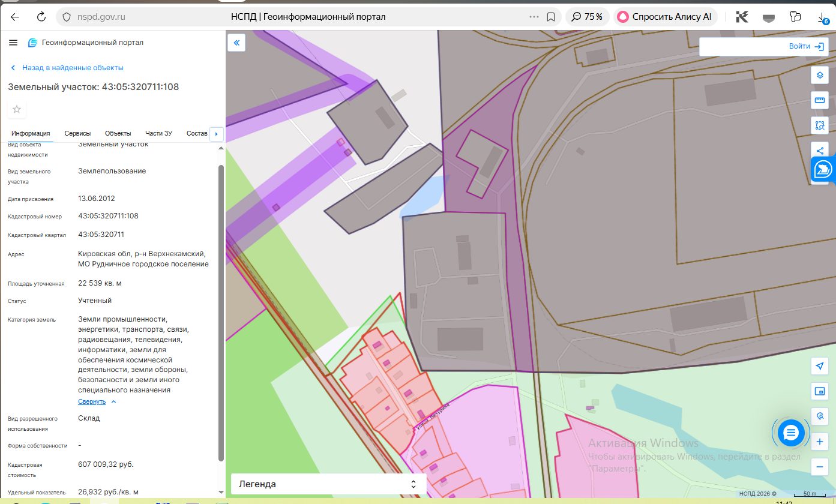Open browser downloads with the badge 6
The height and width of the screenshot is (504, 836).
click(824, 17)
